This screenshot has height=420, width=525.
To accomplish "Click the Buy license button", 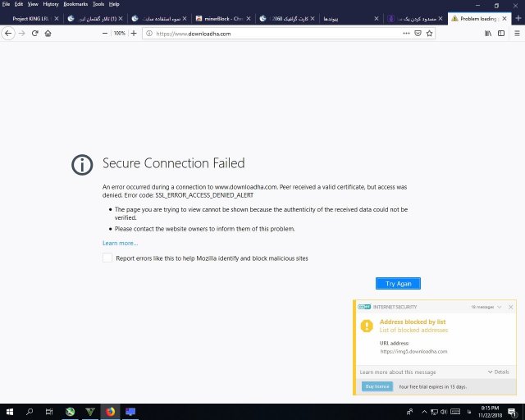I will click(377, 386).
